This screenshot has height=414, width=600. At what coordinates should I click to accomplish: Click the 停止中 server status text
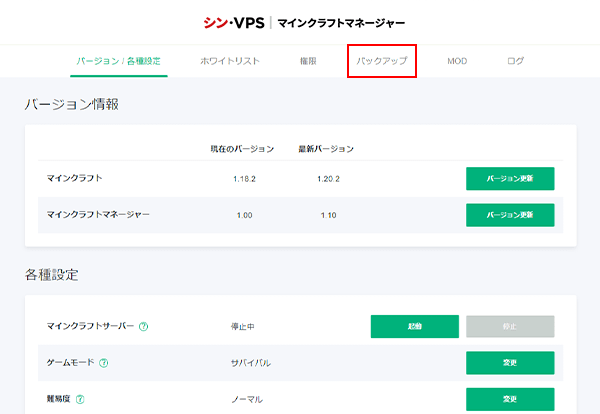[x=243, y=326]
